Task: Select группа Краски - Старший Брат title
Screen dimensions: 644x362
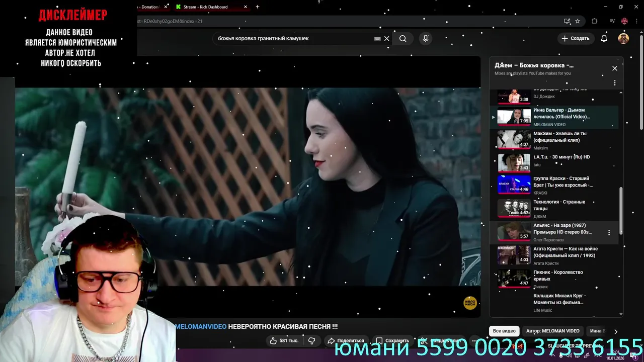Action: tap(563, 182)
